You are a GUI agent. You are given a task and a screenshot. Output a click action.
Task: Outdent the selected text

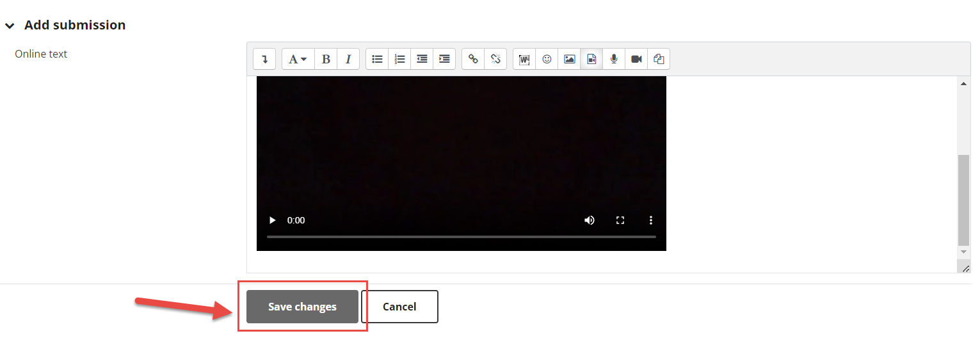(x=422, y=59)
